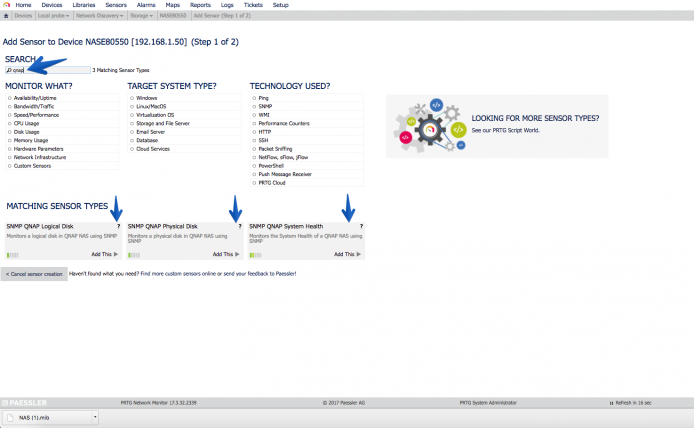The height and width of the screenshot is (428, 694).
Task: Click the PRTG logo icon in the menu bar
Action: point(6,5)
